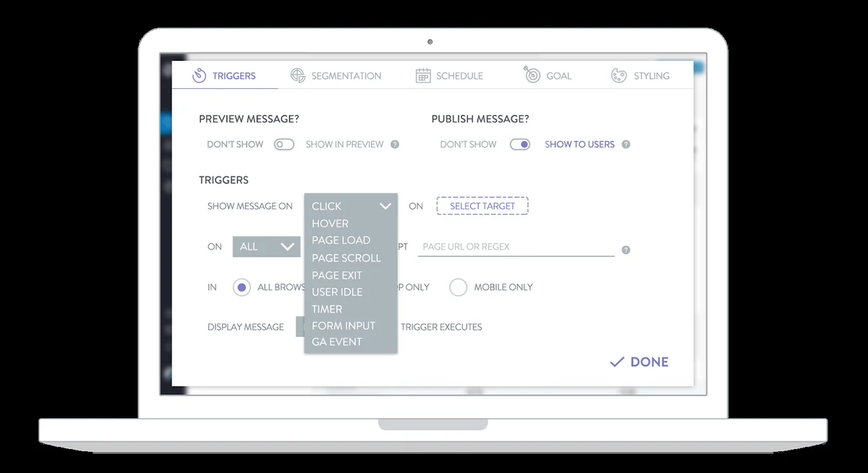Select PAGE SCROLL from the trigger list
868x473 pixels.
click(346, 257)
